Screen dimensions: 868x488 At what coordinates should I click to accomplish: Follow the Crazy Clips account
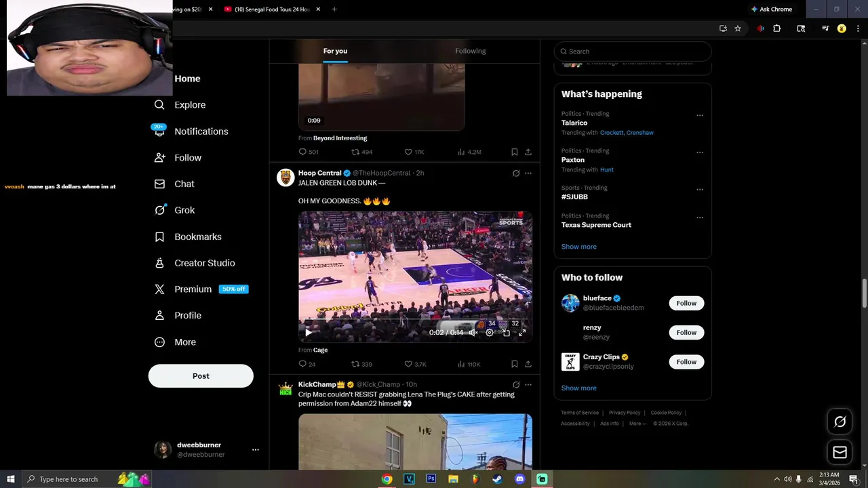click(x=686, y=362)
